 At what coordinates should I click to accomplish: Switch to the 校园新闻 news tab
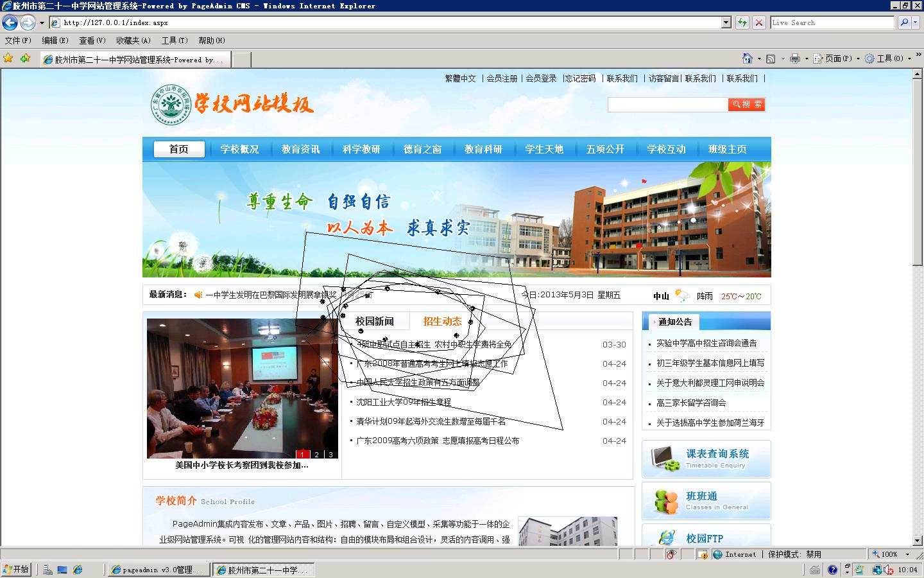pos(374,321)
